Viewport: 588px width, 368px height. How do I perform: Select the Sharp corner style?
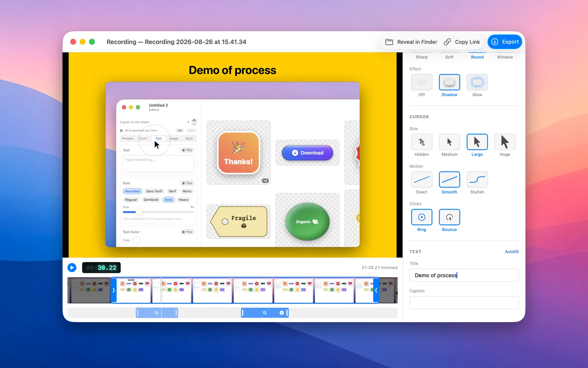[x=422, y=57]
